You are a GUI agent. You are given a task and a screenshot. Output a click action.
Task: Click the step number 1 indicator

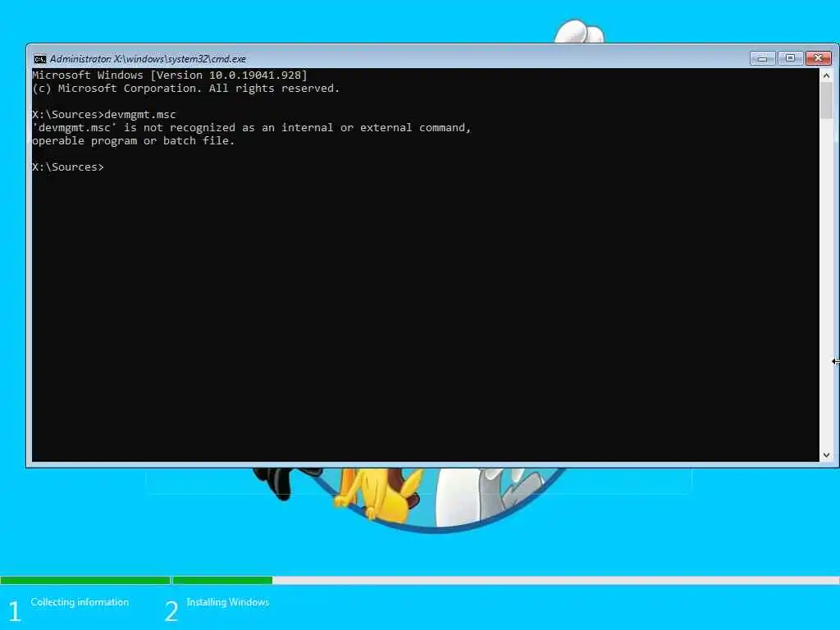pyautogui.click(x=15, y=610)
